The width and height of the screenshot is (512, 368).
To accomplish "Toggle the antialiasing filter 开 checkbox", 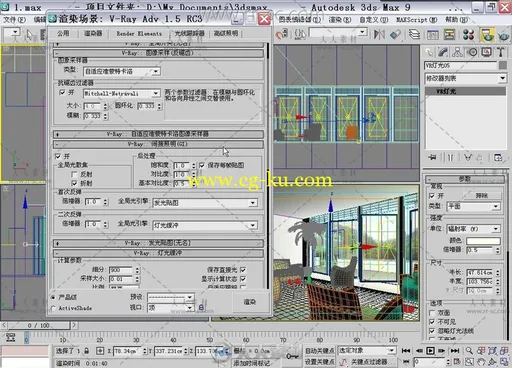I will (62, 92).
